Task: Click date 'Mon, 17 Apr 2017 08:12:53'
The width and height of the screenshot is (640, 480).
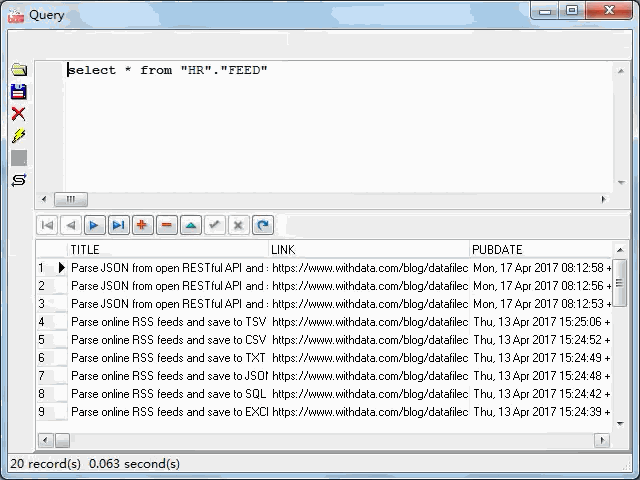Action: 538,304
